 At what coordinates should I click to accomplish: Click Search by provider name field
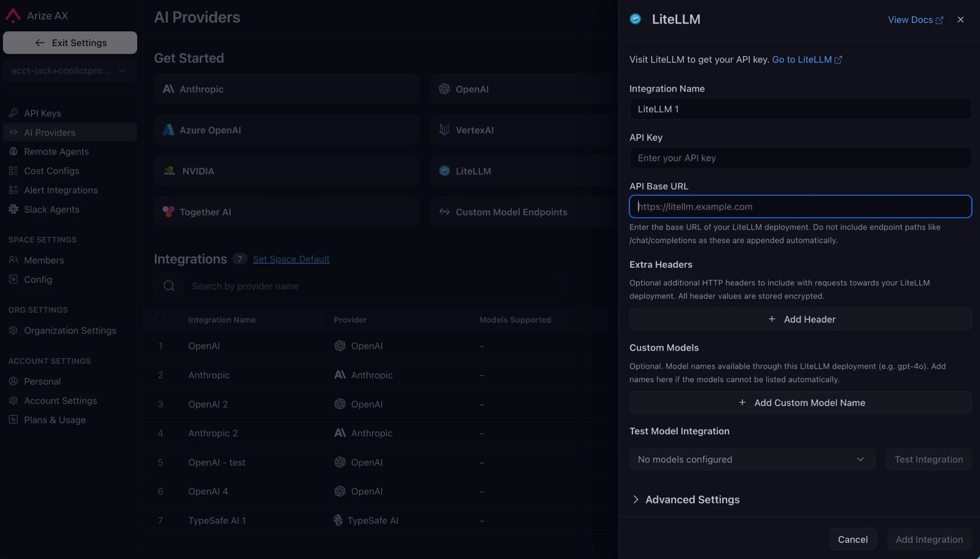(x=372, y=286)
